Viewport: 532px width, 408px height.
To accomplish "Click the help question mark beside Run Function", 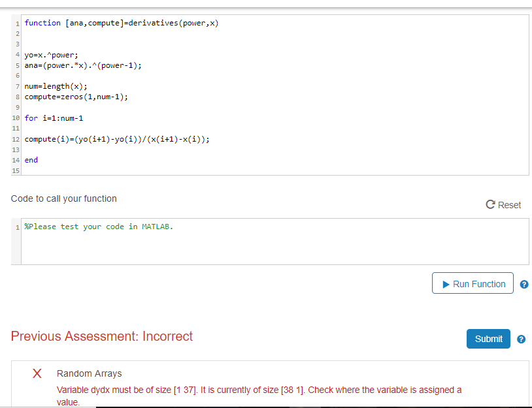I will 524,283.
